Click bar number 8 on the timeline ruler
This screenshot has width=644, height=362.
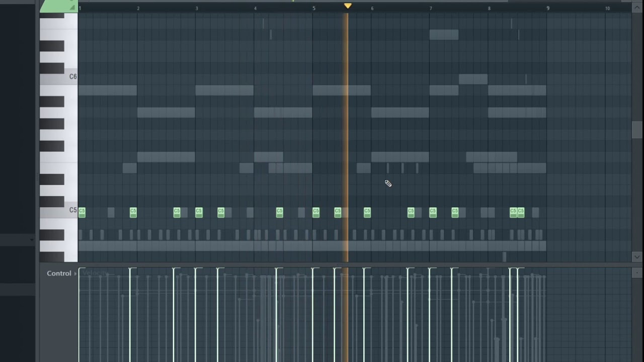pyautogui.click(x=489, y=8)
